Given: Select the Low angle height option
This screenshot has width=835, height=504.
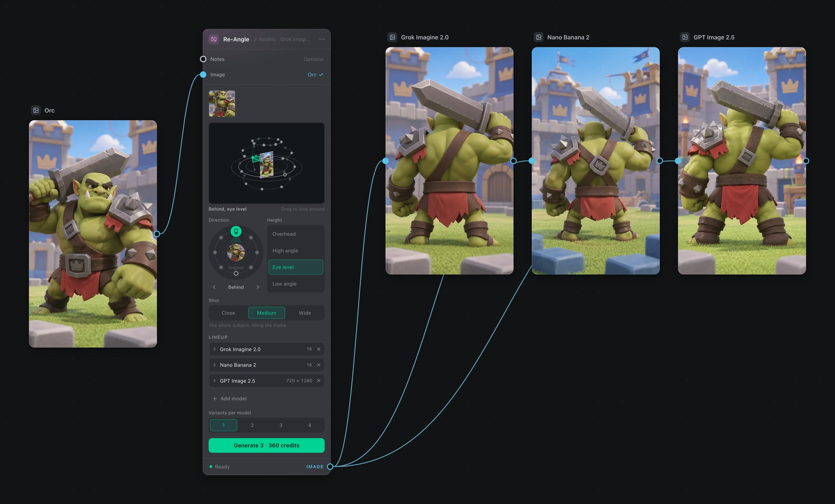Looking at the screenshot, I should [x=296, y=284].
